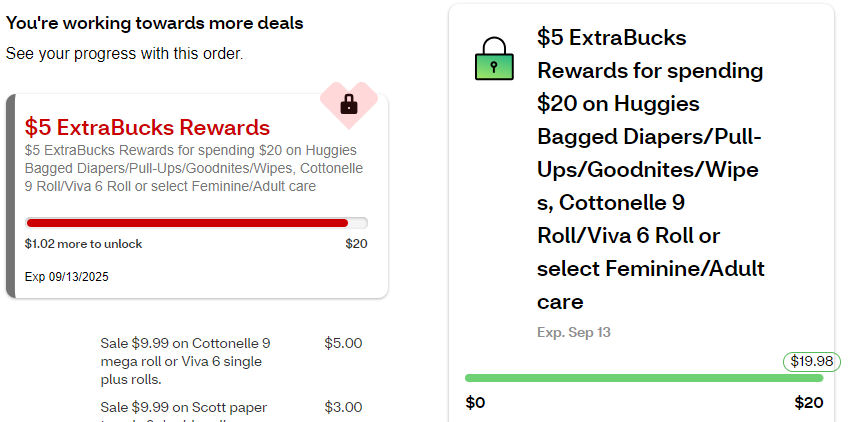Open the Scott paper sale item
854x422 pixels.
coord(184,408)
